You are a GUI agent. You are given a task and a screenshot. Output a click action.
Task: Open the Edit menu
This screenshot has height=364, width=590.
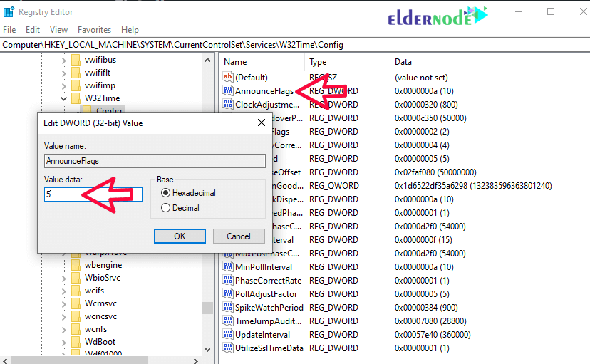(33, 30)
